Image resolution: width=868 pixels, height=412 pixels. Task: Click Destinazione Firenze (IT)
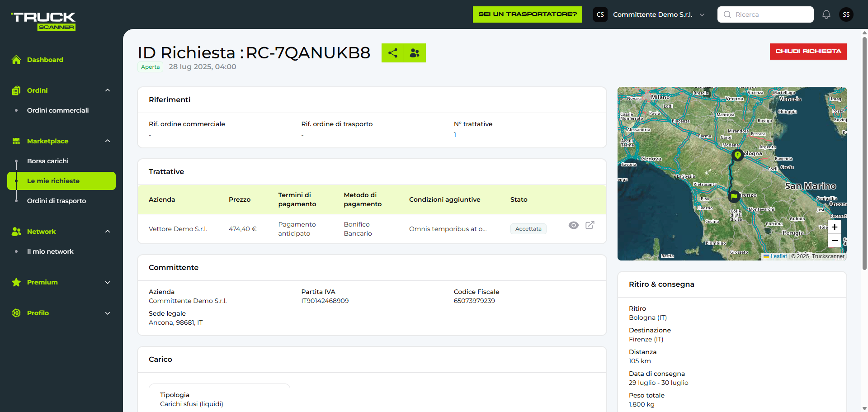(x=646, y=339)
